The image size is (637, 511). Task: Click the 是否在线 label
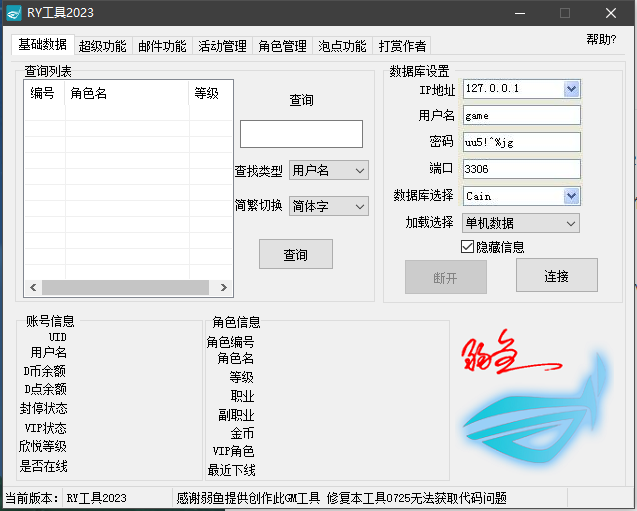pyautogui.click(x=43, y=466)
